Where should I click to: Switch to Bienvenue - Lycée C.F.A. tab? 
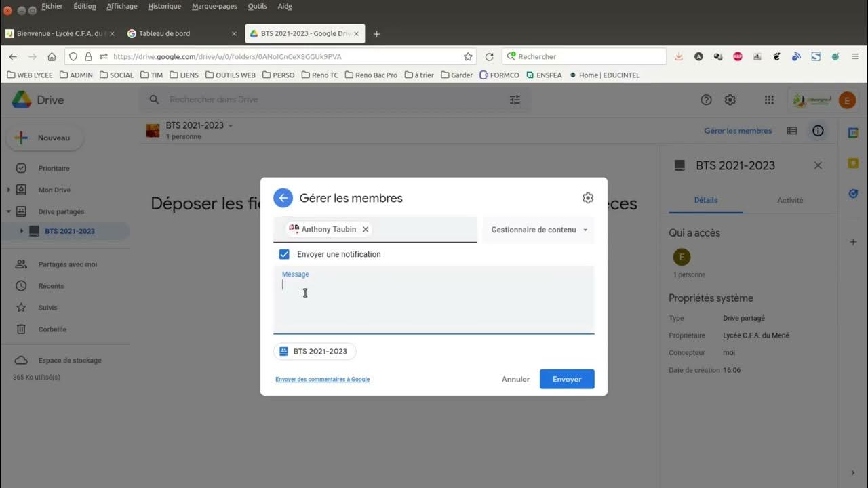[x=60, y=33]
